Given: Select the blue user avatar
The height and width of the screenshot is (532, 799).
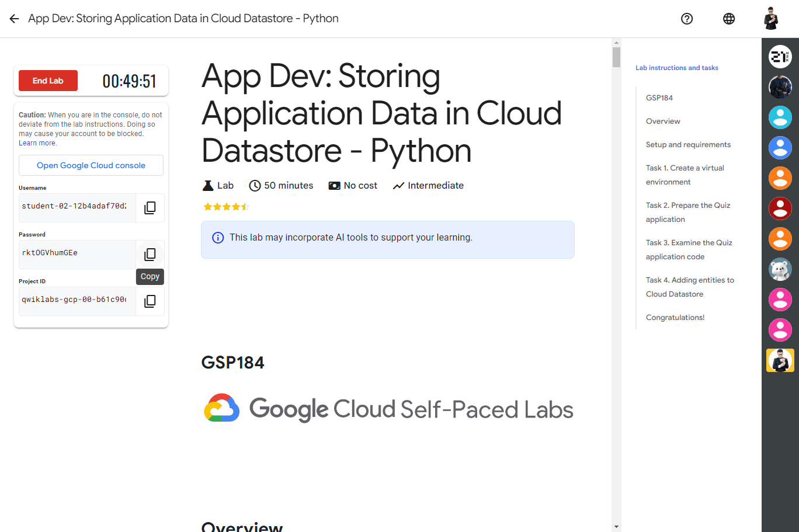Looking at the screenshot, I should (x=780, y=148).
